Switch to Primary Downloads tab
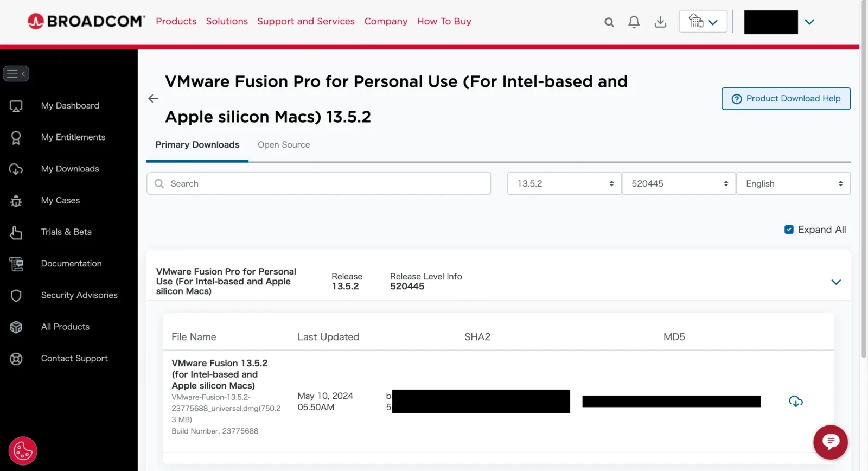 click(x=197, y=145)
